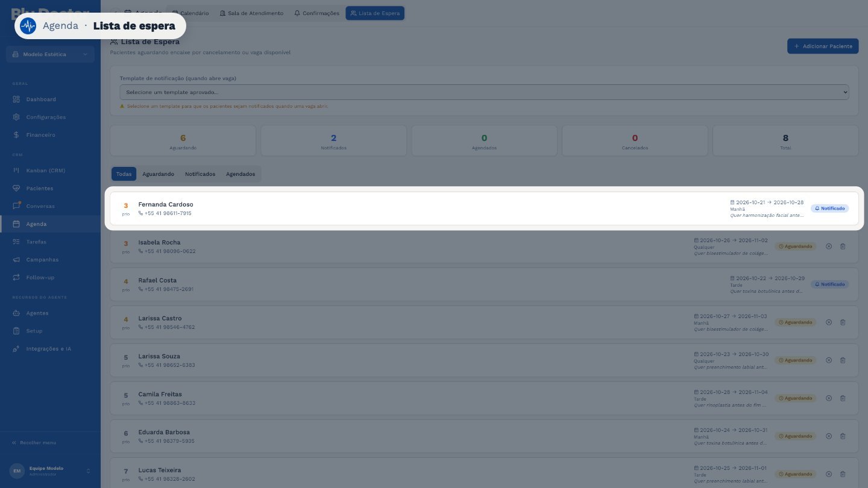The width and height of the screenshot is (868, 488).
Task: Delete Larissa Castro's entry with trash icon
Action: [x=843, y=322]
